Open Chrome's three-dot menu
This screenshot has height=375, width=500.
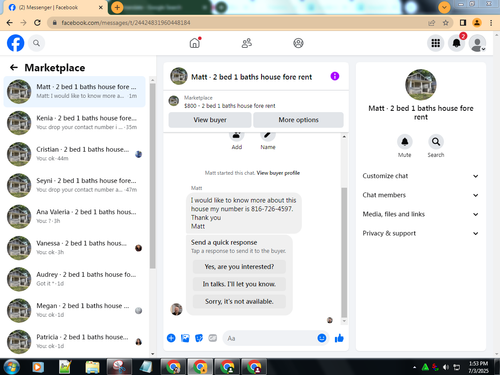tap(491, 23)
